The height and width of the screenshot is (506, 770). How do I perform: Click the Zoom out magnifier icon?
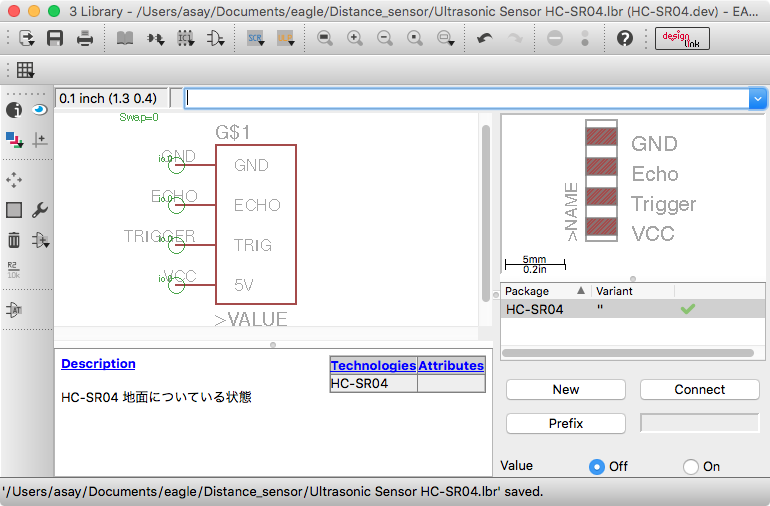[385, 38]
